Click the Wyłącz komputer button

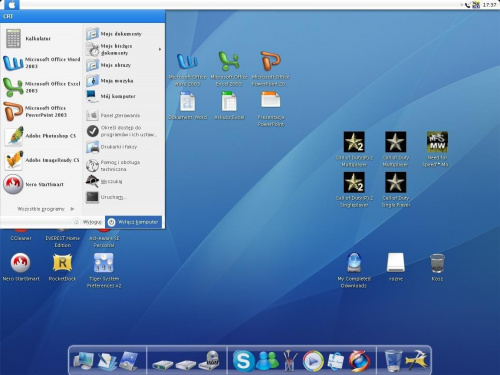[134, 222]
